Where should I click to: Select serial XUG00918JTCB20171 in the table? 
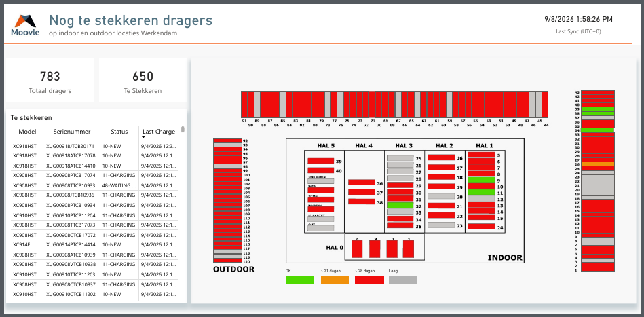[70, 146]
